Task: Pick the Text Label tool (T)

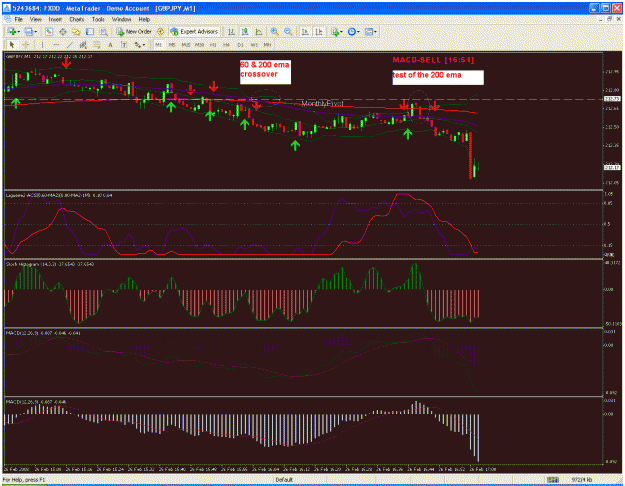Action: (x=124, y=45)
